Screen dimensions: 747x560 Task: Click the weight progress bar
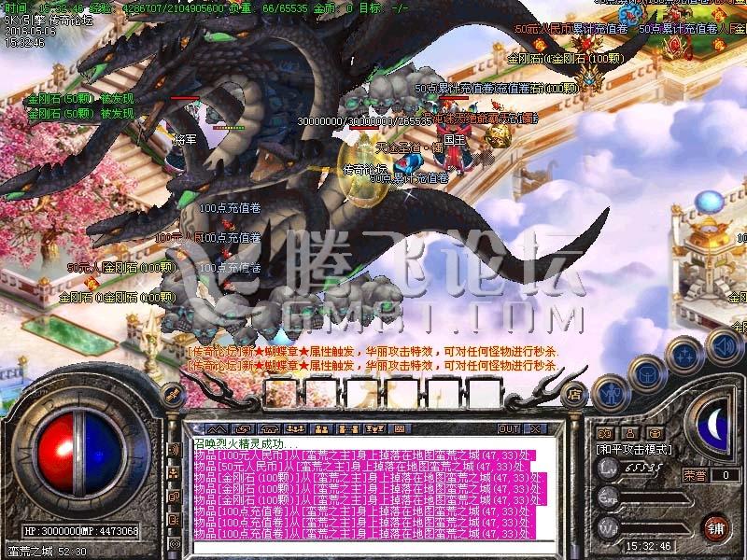coord(655,528)
